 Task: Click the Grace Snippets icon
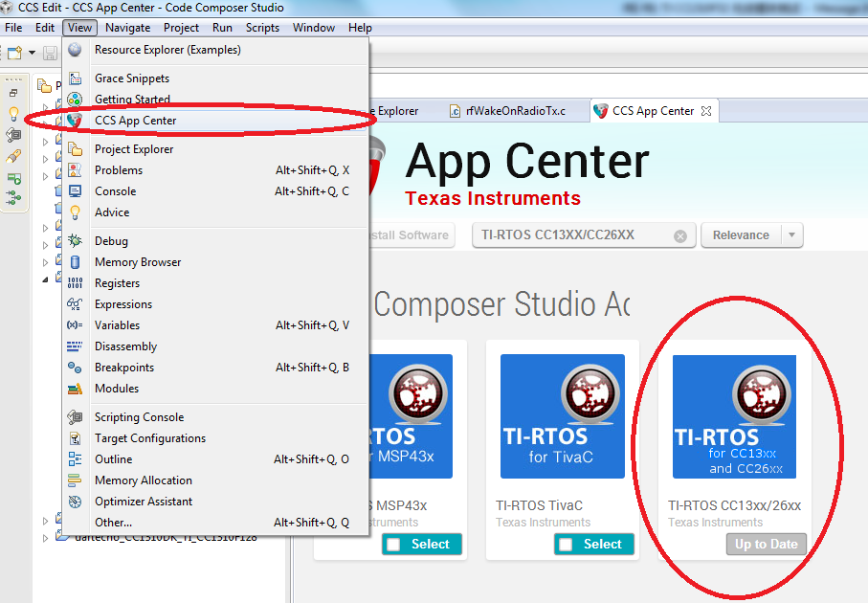(x=75, y=78)
